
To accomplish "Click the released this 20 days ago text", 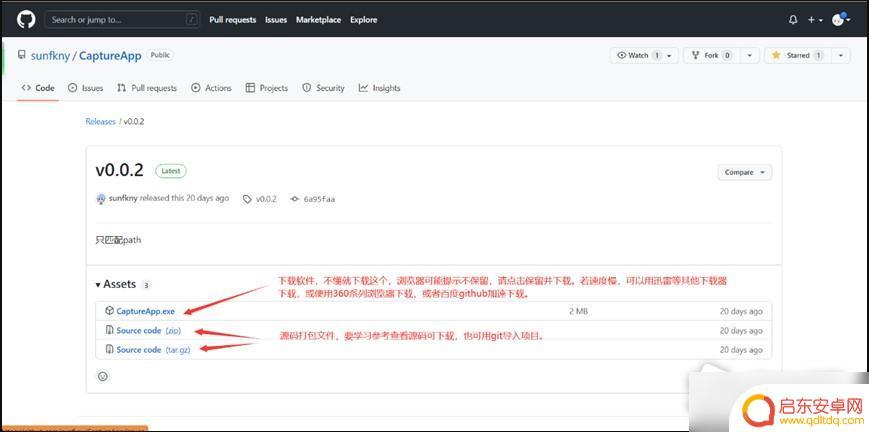I will [x=185, y=198].
